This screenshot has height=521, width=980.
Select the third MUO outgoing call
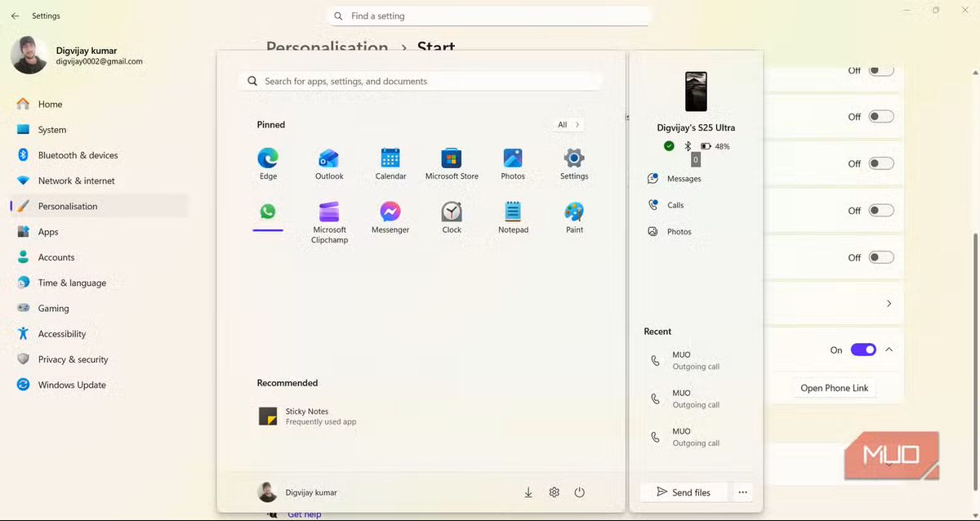(x=697, y=437)
